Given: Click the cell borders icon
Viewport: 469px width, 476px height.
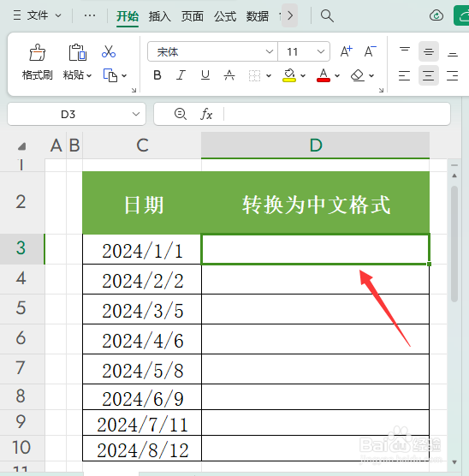Looking at the screenshot, I should (254, 75).
